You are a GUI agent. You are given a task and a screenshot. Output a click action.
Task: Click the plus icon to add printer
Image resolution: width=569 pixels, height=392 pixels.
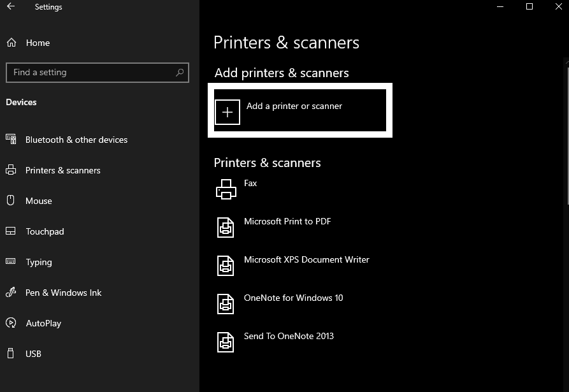(x=227, y=112)
